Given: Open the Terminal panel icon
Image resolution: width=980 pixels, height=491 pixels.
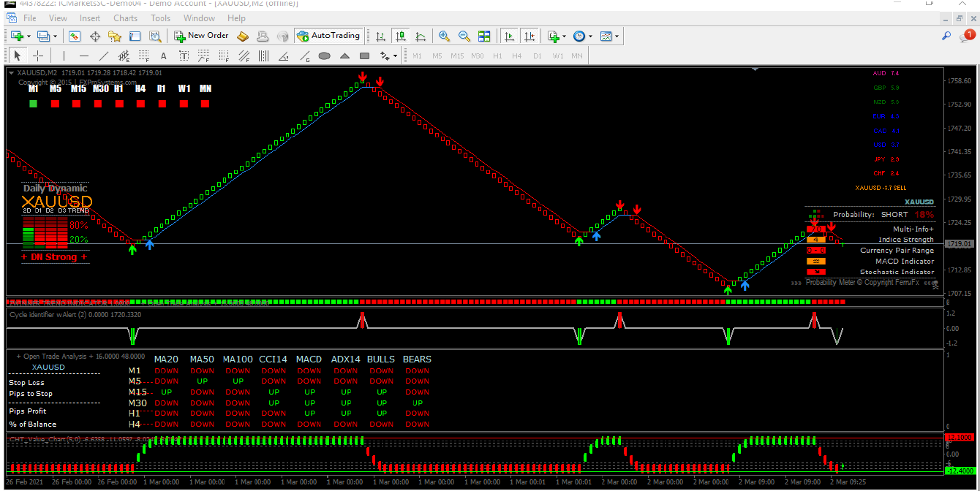Looking at the screenshot, I should 135,36.
